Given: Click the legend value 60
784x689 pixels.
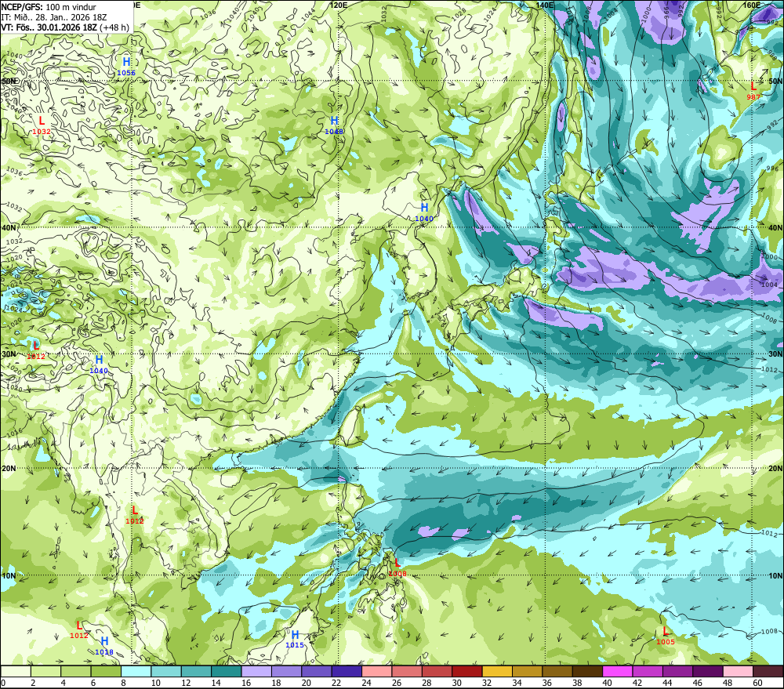Looking at the screenshot, I should pyautogui.click(x=758, y=683).
